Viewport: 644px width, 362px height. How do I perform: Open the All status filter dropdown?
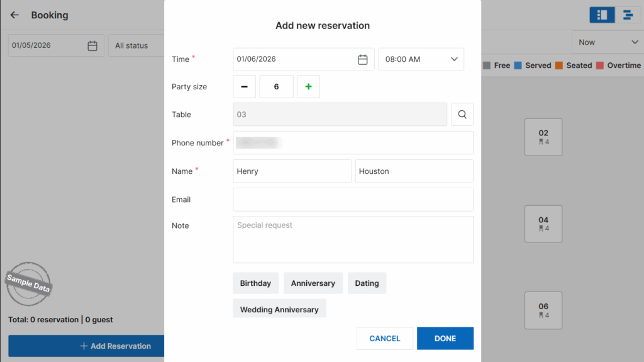[x=135, y=46]
